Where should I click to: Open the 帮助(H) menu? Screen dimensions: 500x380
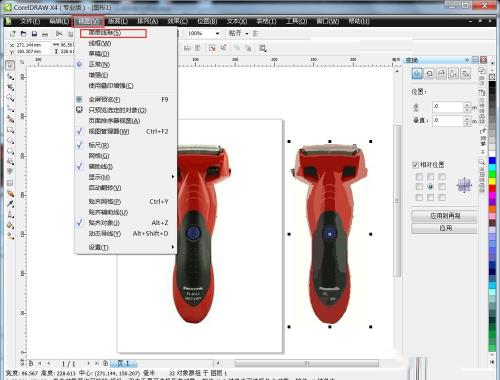point(359,21)
